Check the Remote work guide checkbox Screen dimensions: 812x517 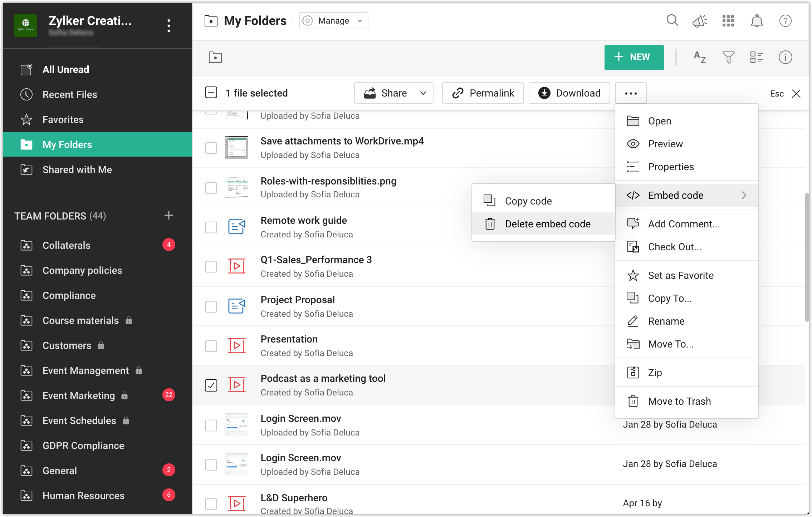211,227
